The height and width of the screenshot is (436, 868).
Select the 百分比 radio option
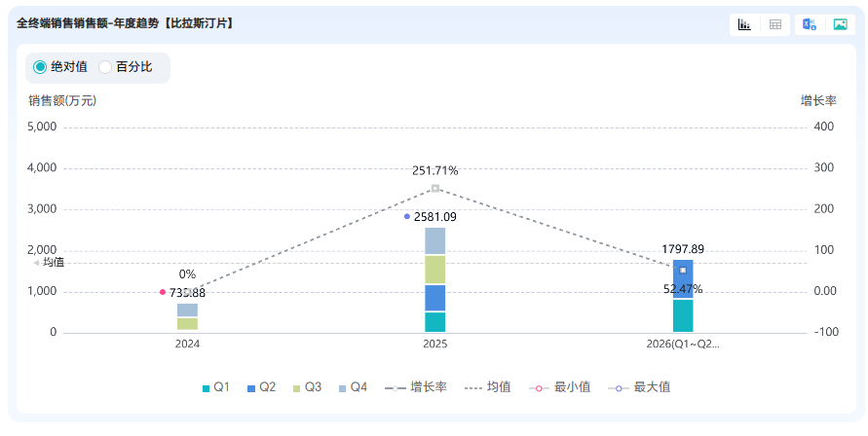point(126,67)
